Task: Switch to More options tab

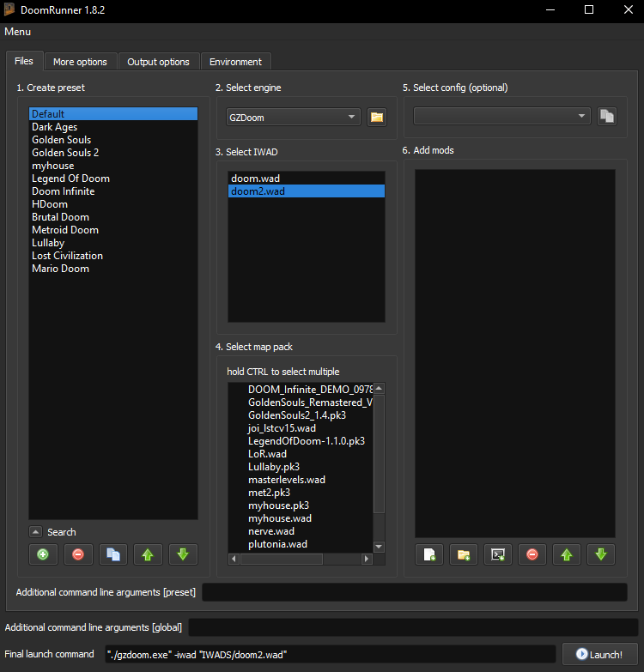Action: pos(80,62)
